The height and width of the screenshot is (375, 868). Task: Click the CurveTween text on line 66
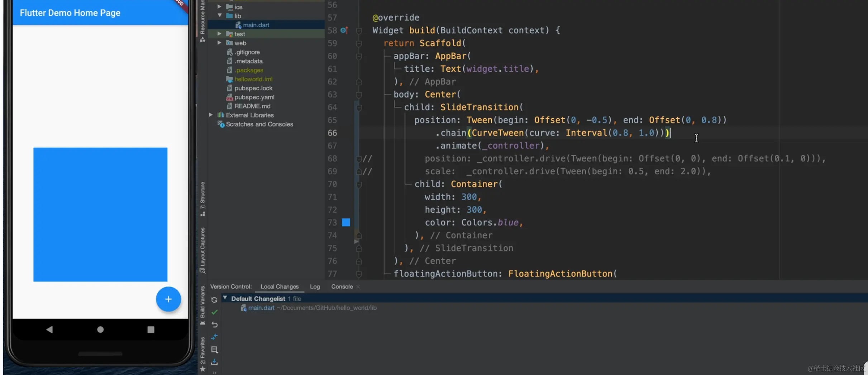[497, 133]
